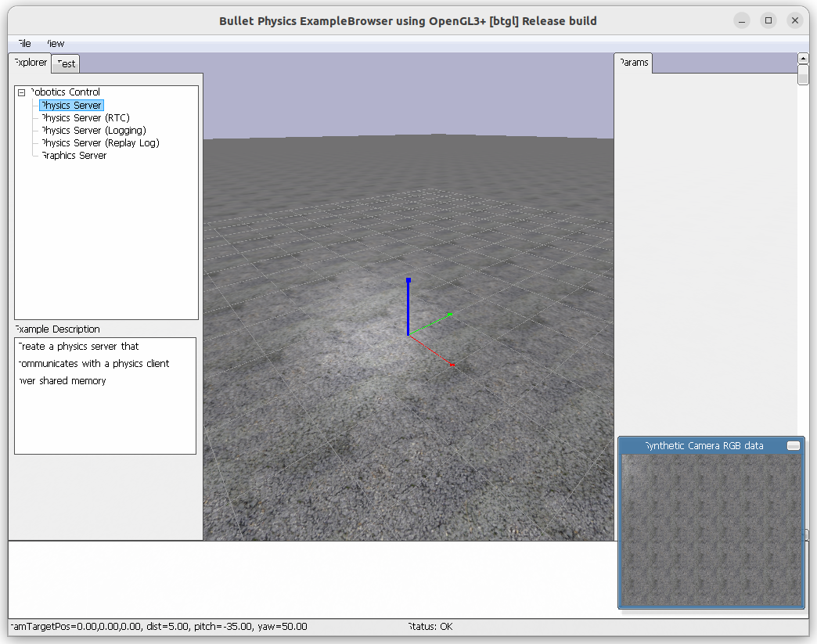Click the camTargetPos status bar readout
Viewport: 817px width, 644px height.
pyautogui.click(x=159, y=626)
